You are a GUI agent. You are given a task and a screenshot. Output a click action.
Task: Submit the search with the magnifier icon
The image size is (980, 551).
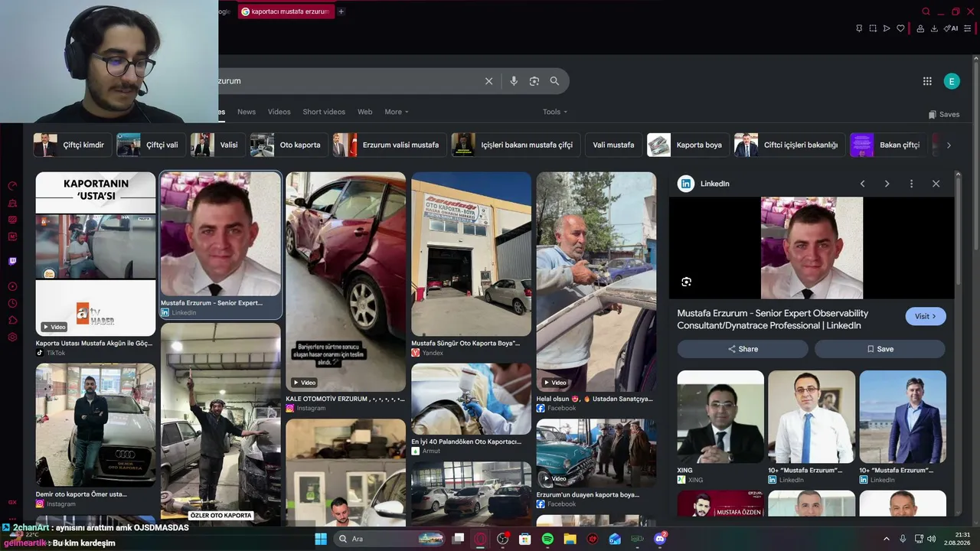554,81
